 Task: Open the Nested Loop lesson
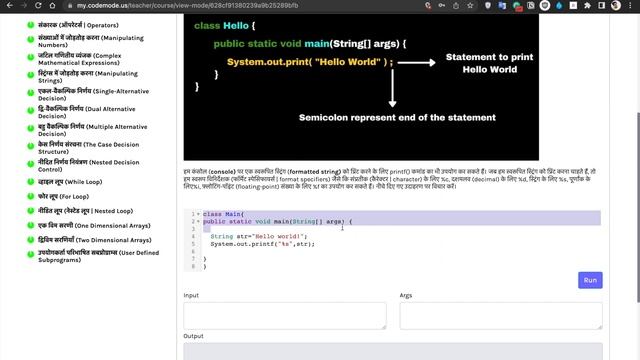tap(85, 211)
